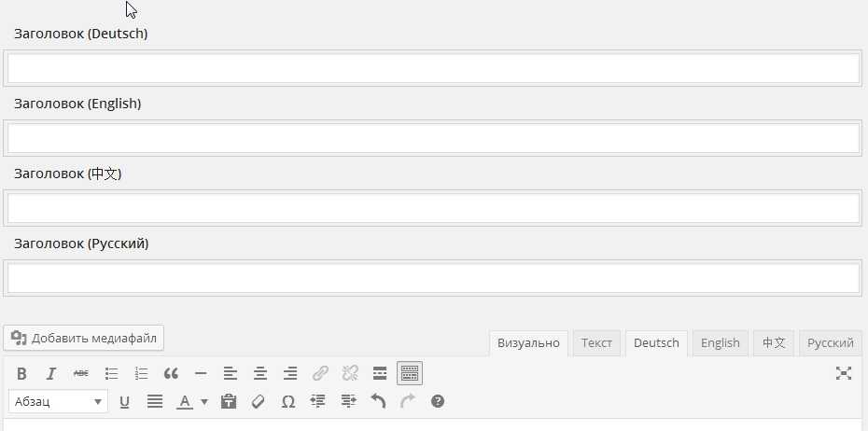Viewport: 868px width, 431px height.
Task: Apply the current text color swatch
Action: pos(185,401)
